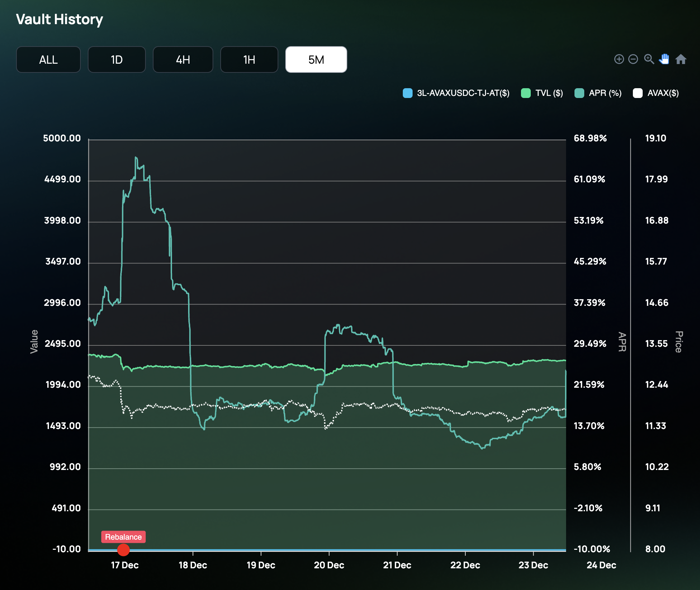Toggle the TVL ($) series legend
700x590 pixels.
(542, 93)
